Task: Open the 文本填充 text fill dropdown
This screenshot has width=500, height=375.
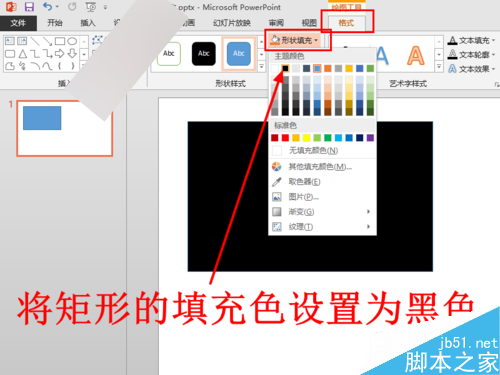Action: tap(471, 41)
